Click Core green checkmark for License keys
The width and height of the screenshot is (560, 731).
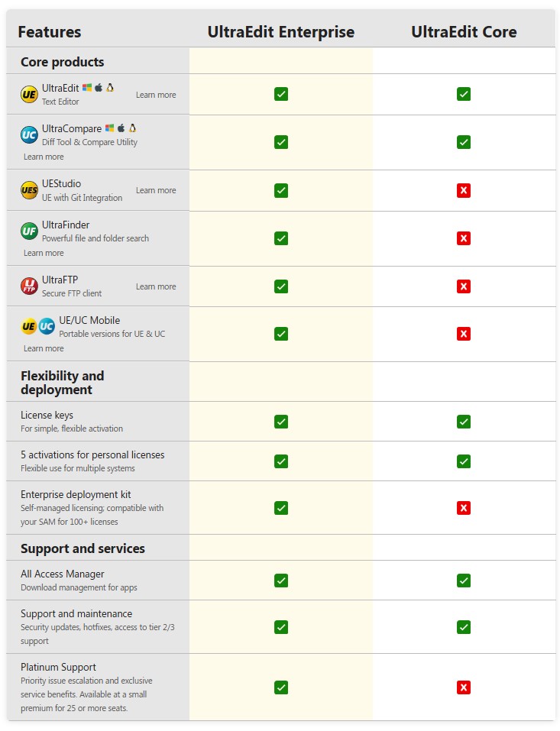(x=464, y=422)
